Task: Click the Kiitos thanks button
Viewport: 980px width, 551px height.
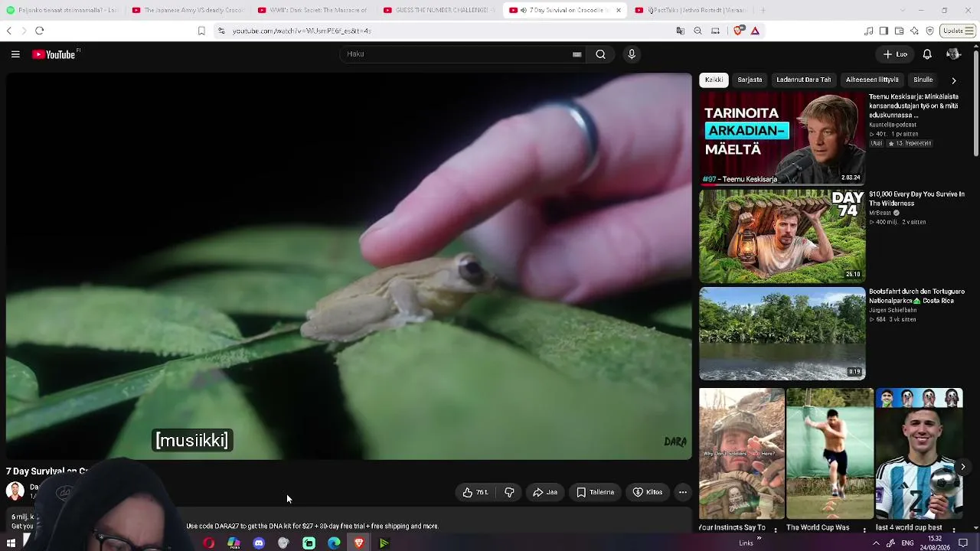Action: [648, 492]
